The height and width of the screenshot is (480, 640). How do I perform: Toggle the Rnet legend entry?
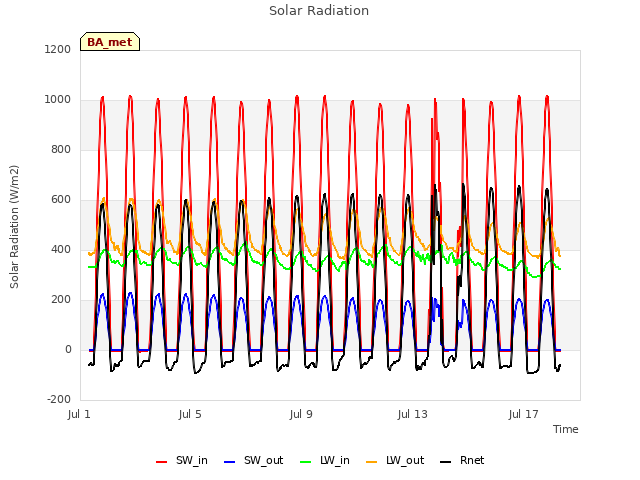click(x=462, y=460)
